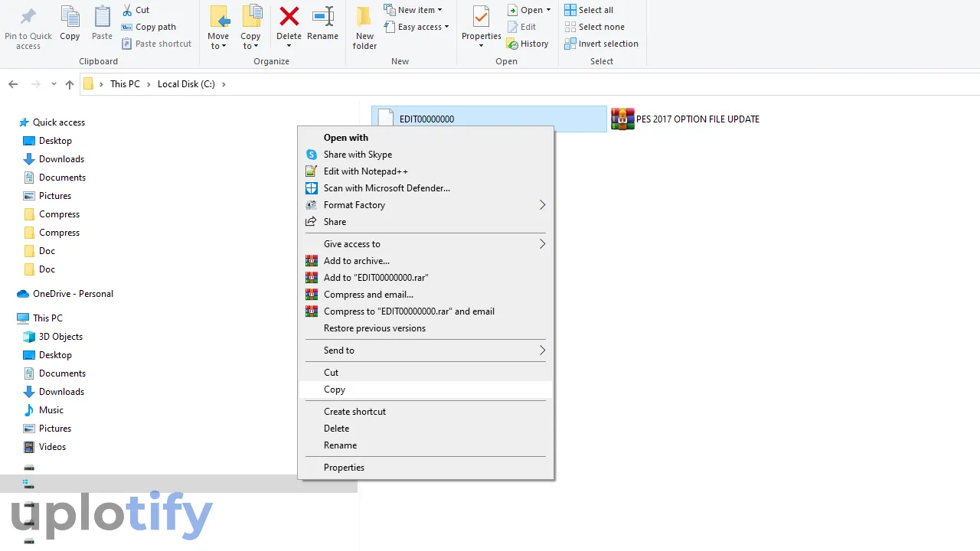Choose Open with in context menu
The image size is (980, 551).
click(425, 138)
